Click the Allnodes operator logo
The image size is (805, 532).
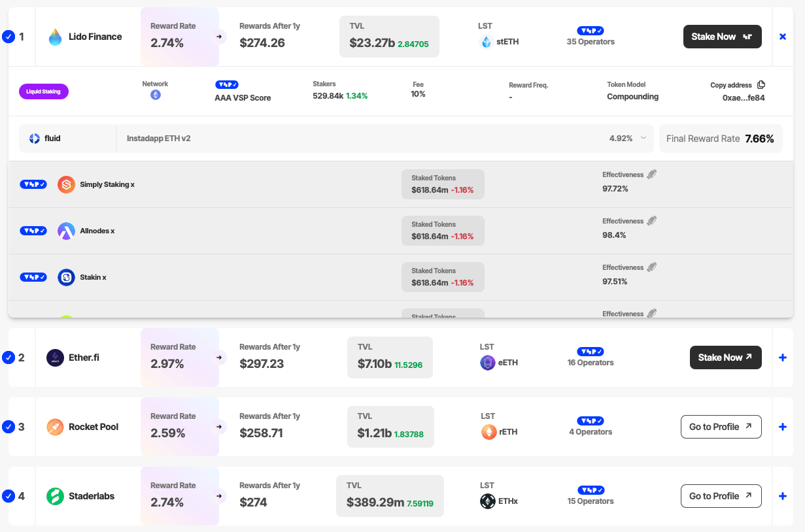tap(66, 231)
